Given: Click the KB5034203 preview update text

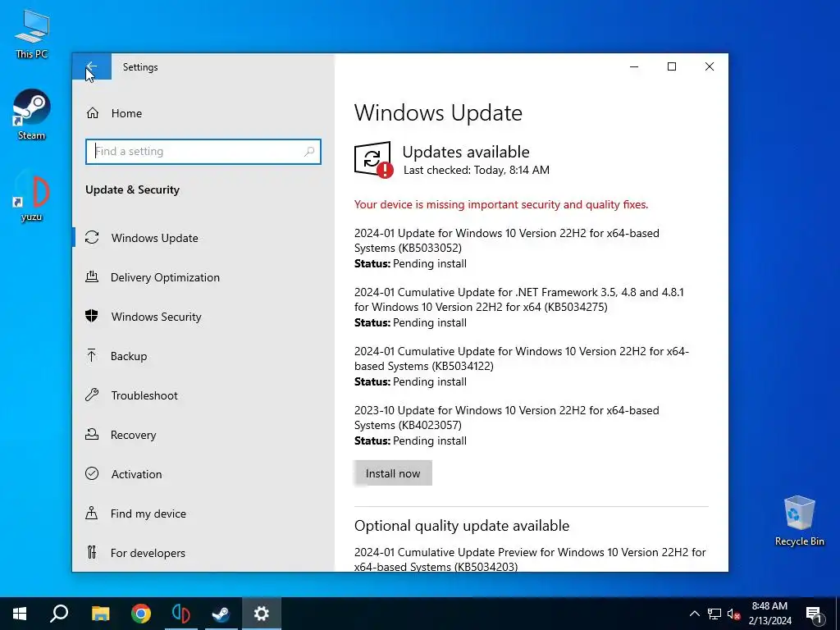Looking at the screenshot, I should click(530, 559).
